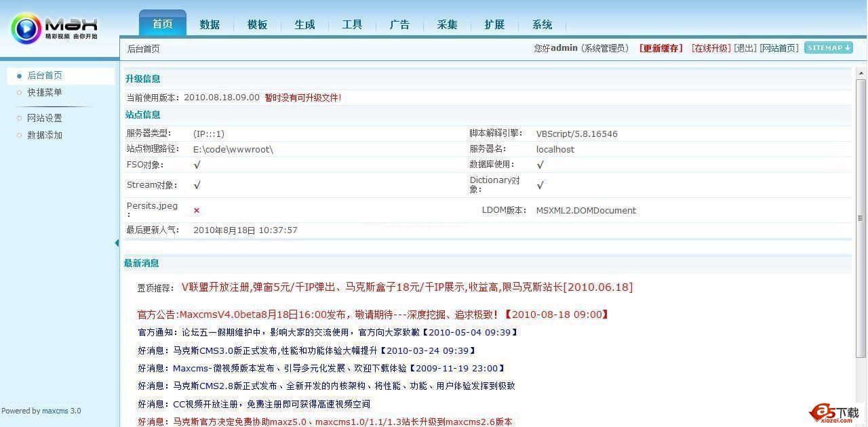Switch to the 广告 tab
Viewport: 868px width, 427px height.
click(x=399, y=24)
